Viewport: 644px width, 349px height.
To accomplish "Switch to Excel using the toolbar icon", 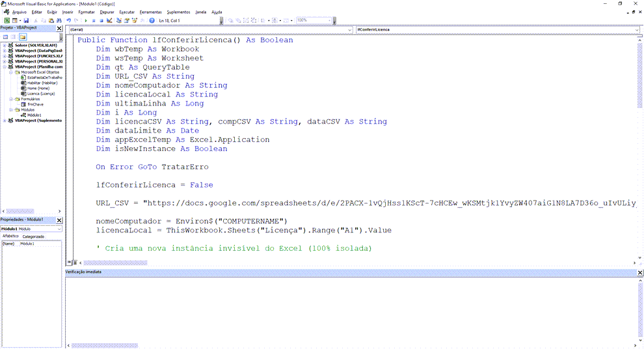I will (7, 21).
